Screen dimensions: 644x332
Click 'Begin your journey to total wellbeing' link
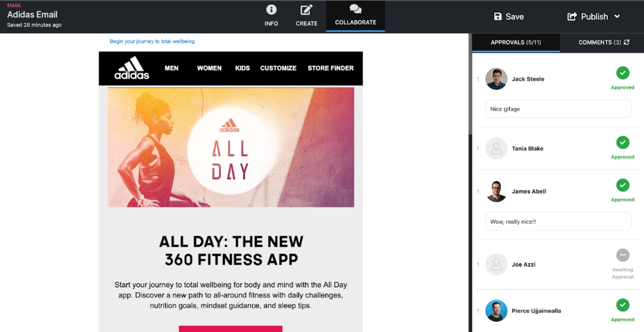pos(152,41)
